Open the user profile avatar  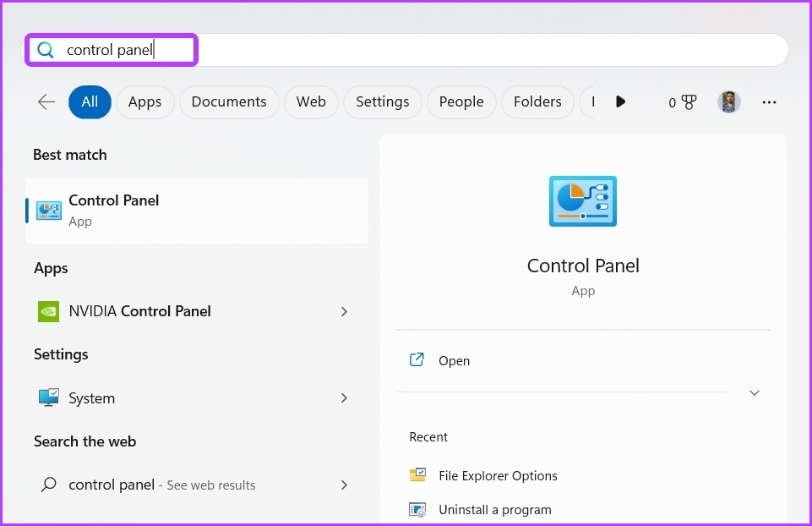(729, 102)
